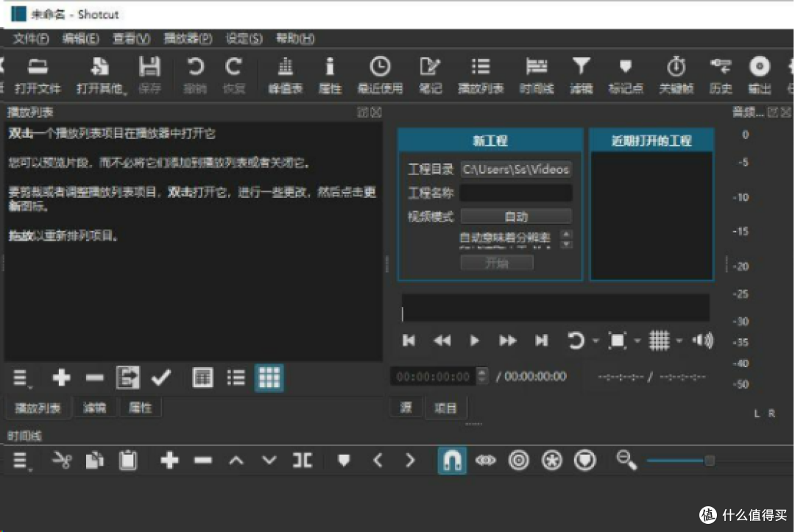Open Recent (最近使用) panel

point(381,76)
